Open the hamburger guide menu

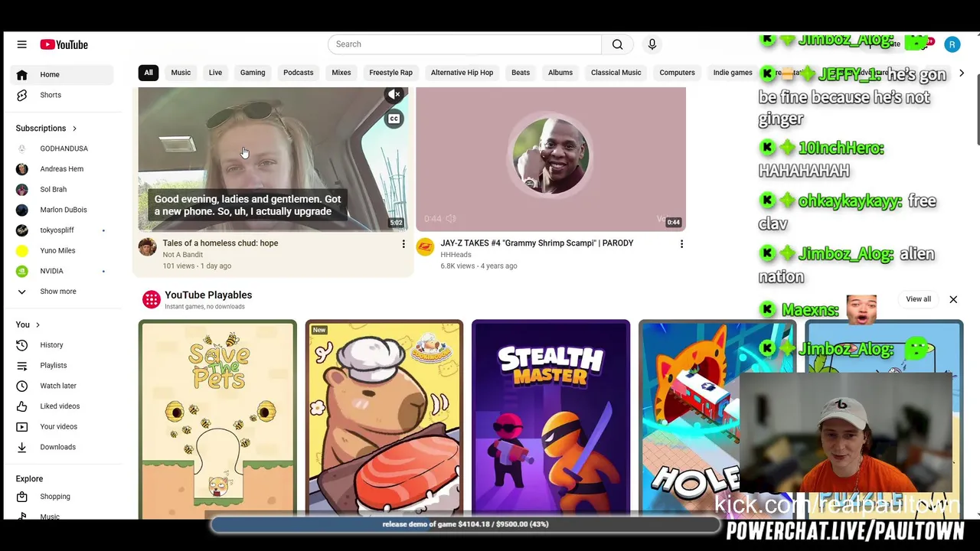click(x=21, y=44)
